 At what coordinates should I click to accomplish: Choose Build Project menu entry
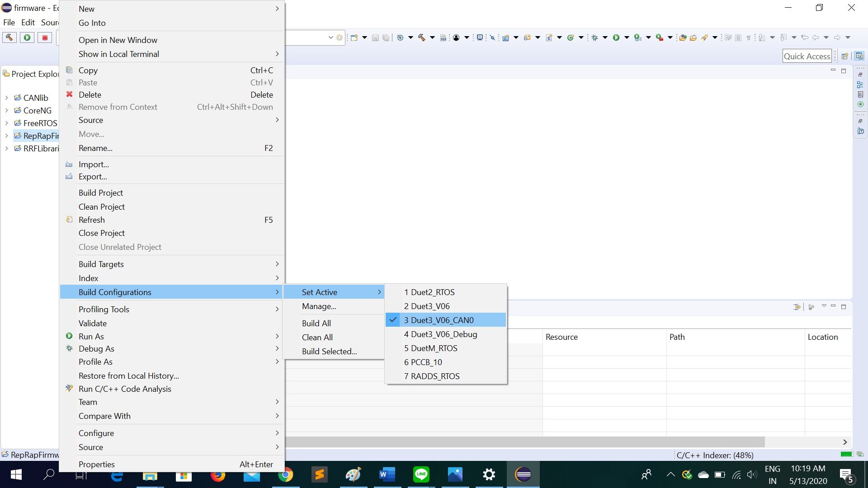pos(172,192)
